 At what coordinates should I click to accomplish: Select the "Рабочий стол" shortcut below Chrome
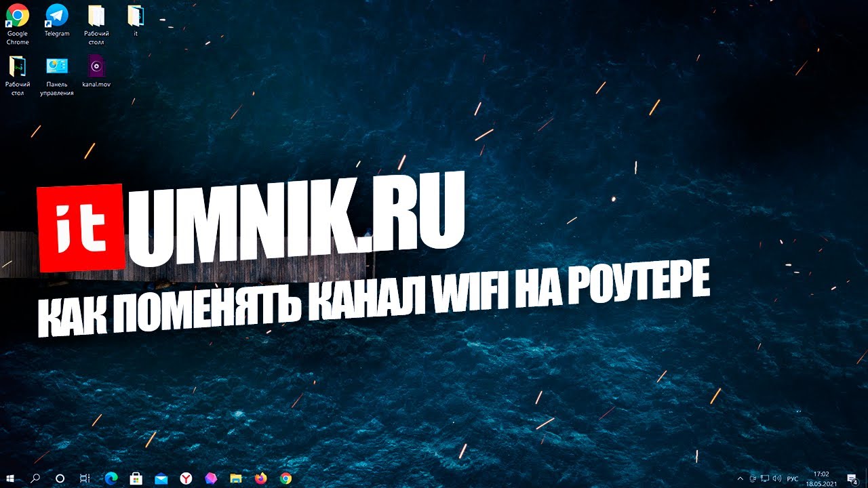(x=18, y=76)
